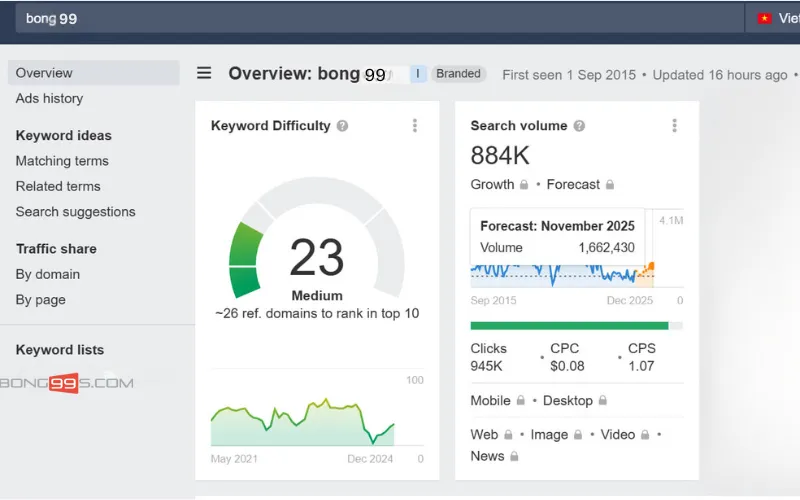Open Traffic share By page
This screenshot has width=800, height=500.
(40, 300)
